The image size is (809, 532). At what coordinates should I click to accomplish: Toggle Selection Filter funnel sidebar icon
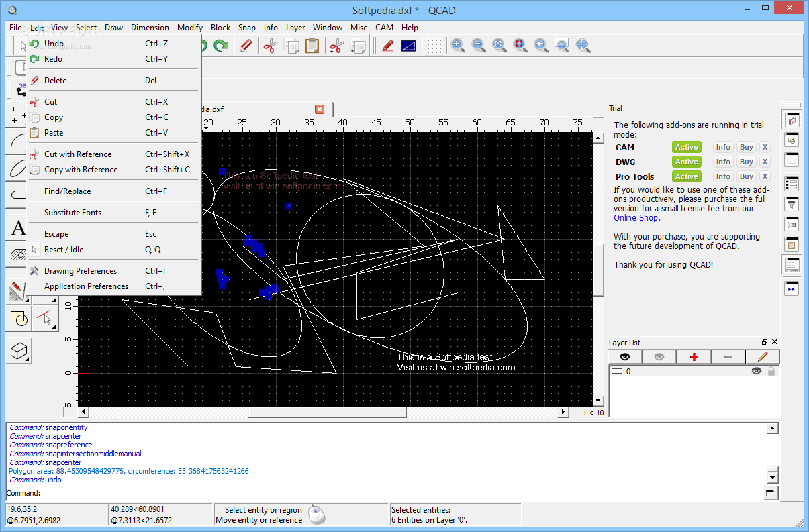coord(792,204)
